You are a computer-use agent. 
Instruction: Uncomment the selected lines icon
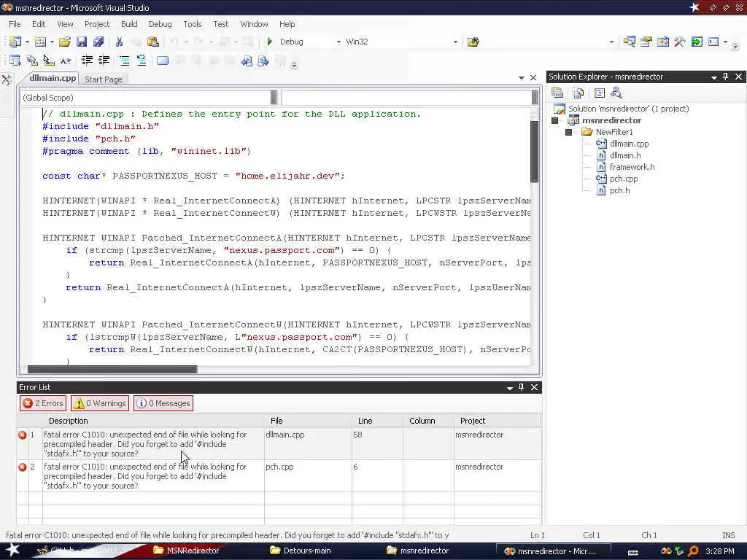coord(142,61)
